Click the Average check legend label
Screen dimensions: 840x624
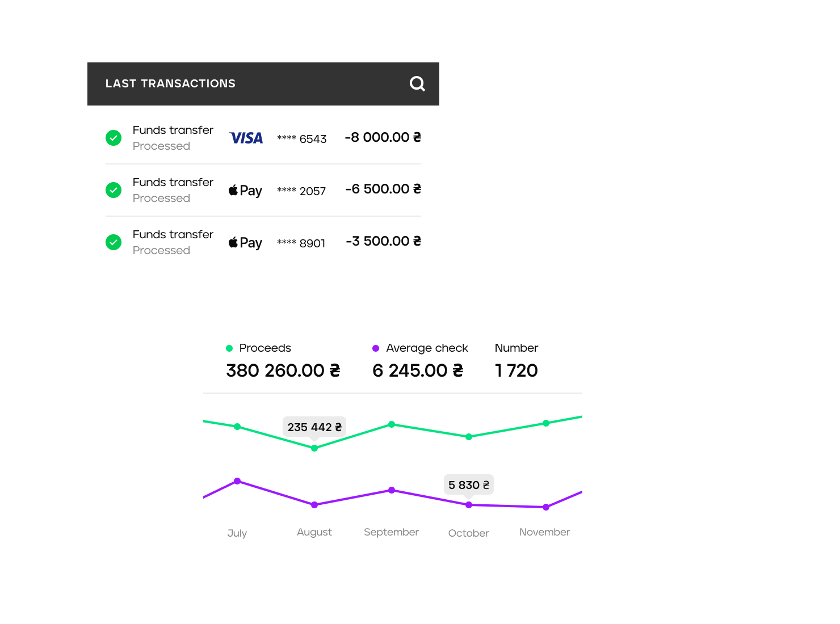(x=427, y=348)
